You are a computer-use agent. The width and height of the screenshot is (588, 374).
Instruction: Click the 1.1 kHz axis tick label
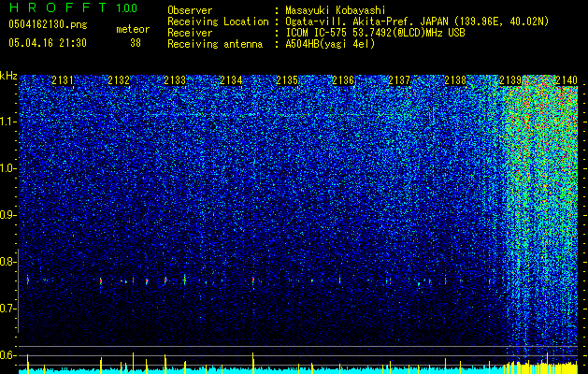point(7,122)
